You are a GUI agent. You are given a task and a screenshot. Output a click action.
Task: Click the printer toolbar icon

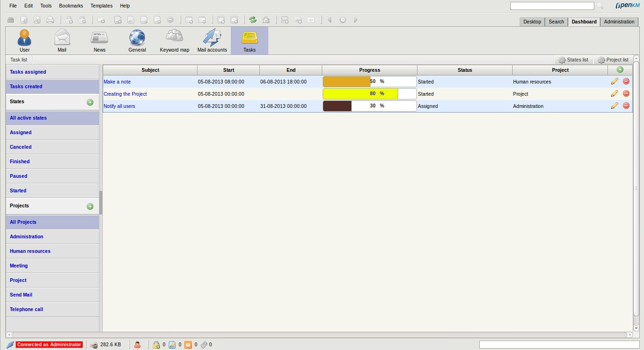pos(50,20)
